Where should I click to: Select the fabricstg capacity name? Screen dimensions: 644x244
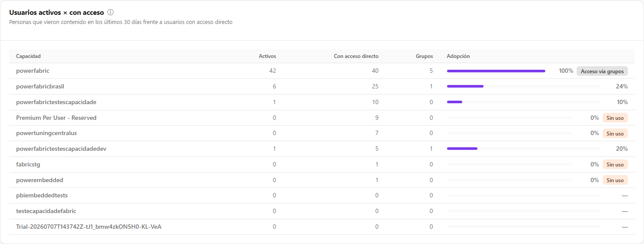[28, 164]
